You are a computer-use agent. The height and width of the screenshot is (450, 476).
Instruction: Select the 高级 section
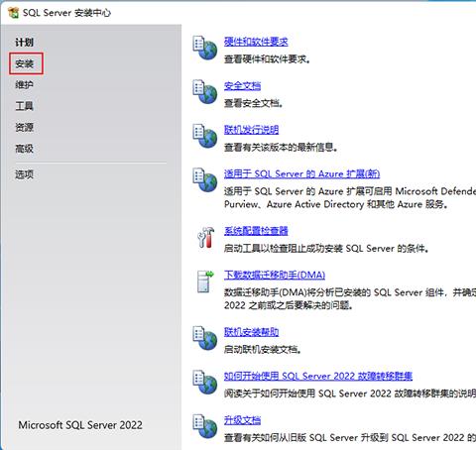(25, 149)
